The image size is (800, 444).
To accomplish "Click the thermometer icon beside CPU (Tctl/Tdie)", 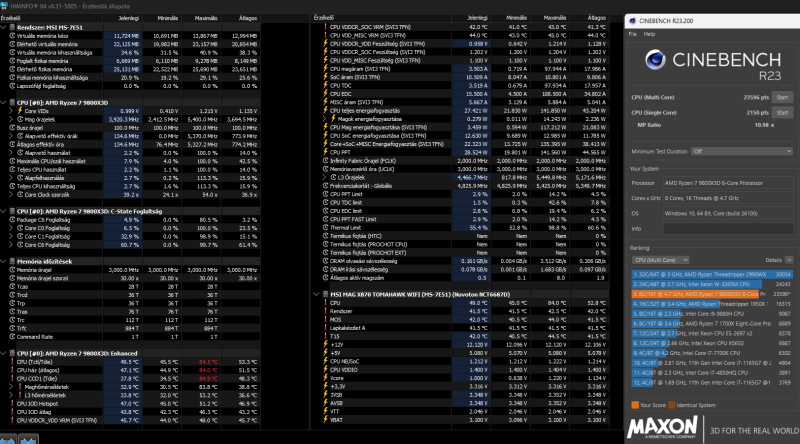I will click(12, 362).
